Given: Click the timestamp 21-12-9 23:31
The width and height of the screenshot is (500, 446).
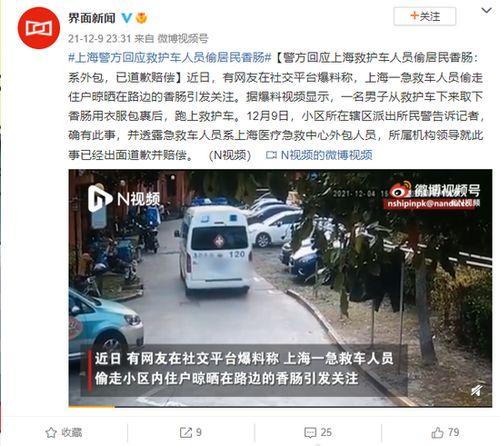Looking at the screenshot, I should point(99,39).
